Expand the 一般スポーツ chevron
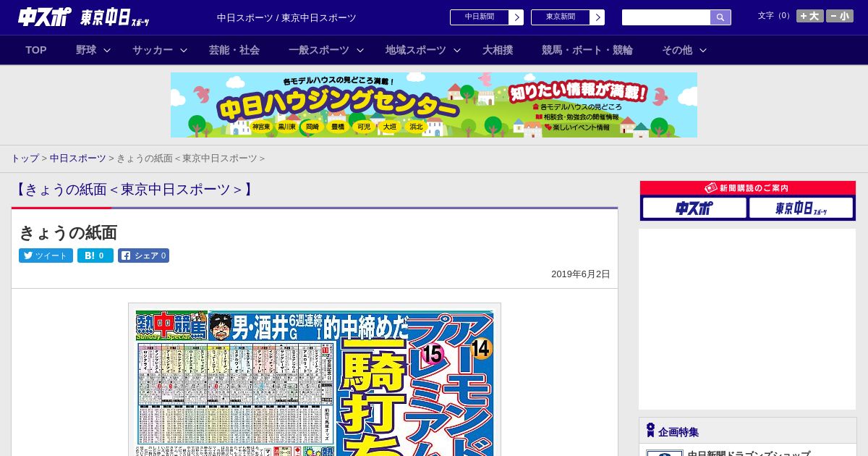Viewport: 868px width, 456px height. [360, 50]
